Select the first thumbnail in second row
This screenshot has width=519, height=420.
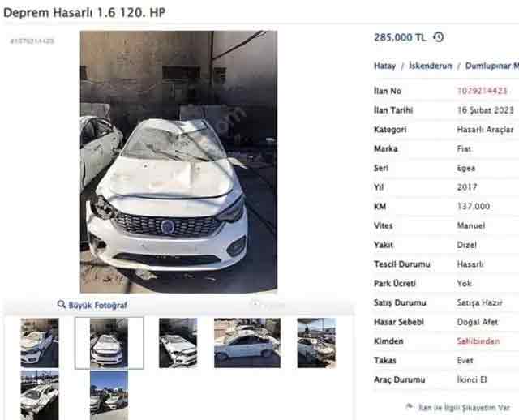[x=40, y=395]
